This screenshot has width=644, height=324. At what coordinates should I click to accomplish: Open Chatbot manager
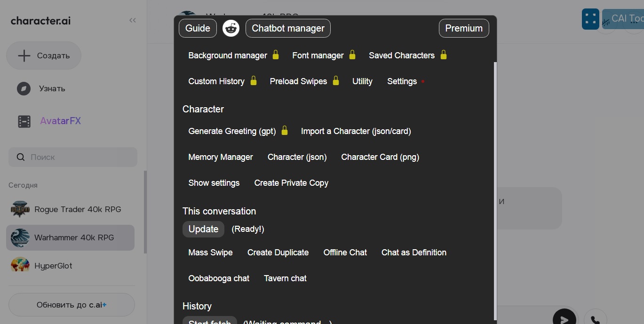click(288, 28)
